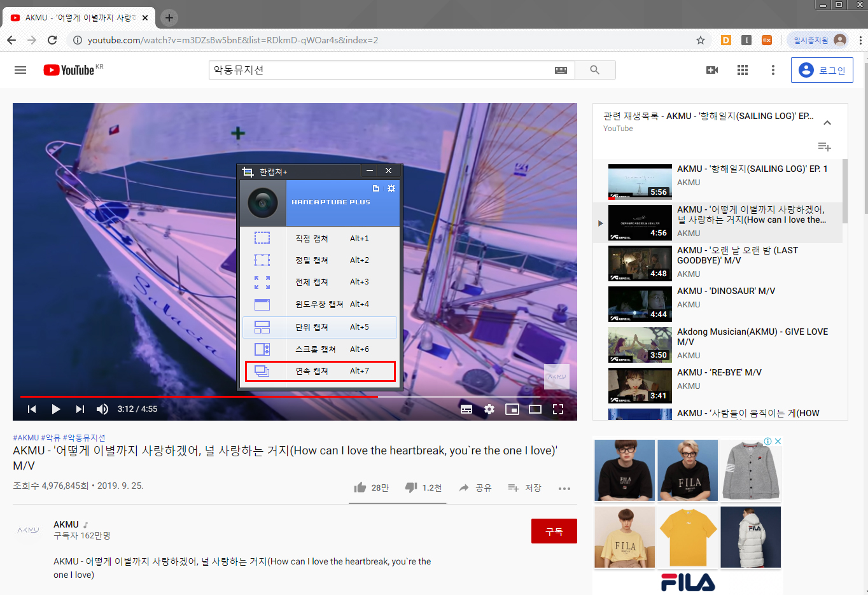Play the previous video in the player

coord(32,409)
